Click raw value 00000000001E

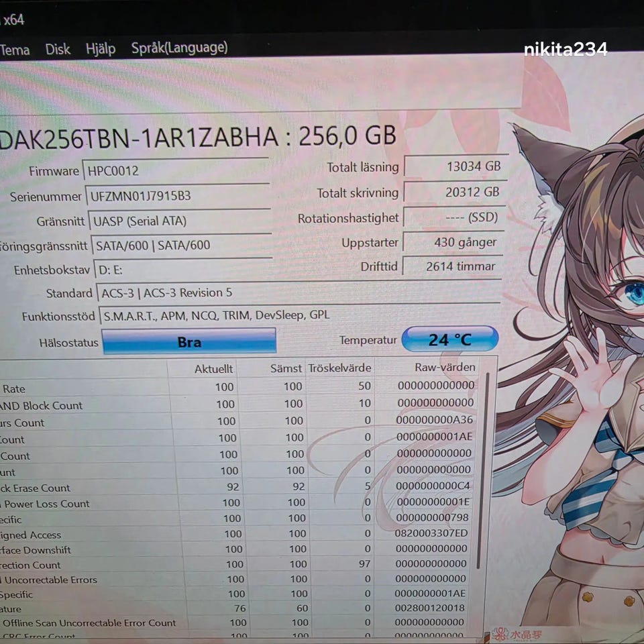(x=433, y=502)
